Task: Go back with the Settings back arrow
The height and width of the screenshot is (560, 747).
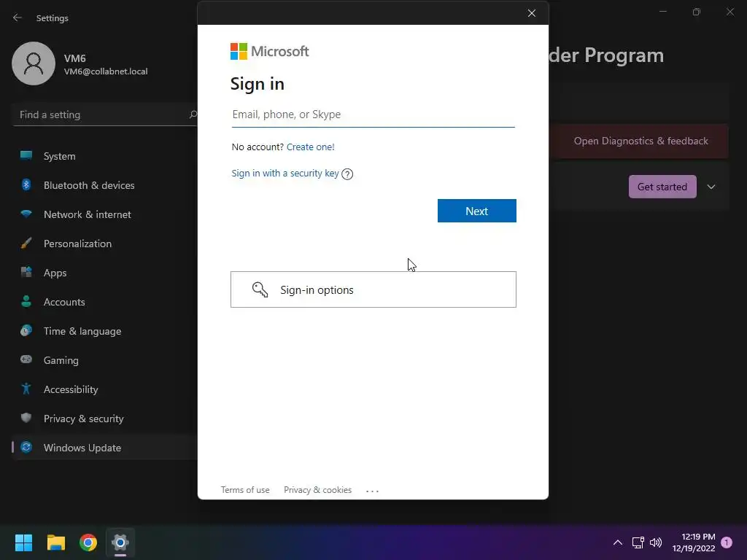Action: [x=18, y=17]
